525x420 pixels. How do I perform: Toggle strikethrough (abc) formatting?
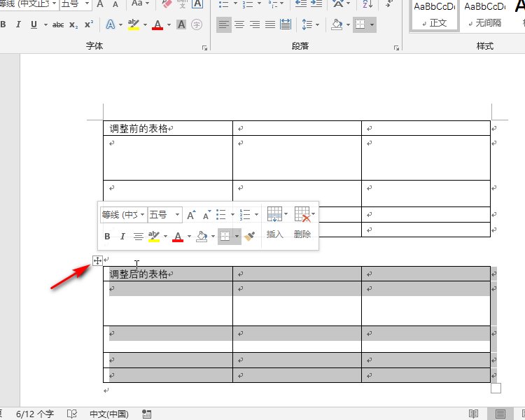pyautogui.click(x=58, y=24)
